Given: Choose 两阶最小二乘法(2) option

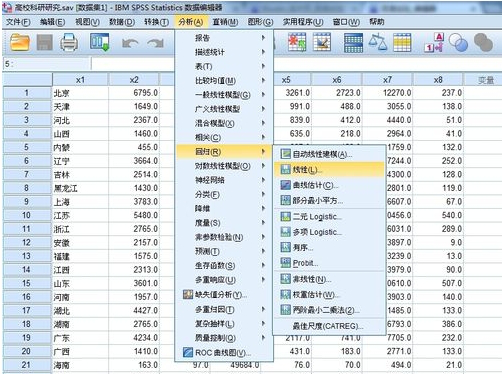Looking at the screenshot, I should click(329, 310).
